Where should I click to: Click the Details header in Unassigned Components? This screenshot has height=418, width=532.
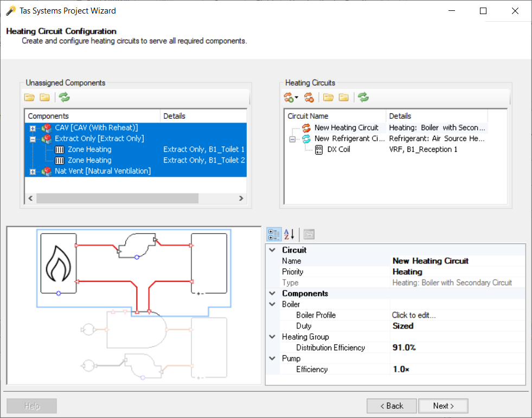(x=203, y=116)
